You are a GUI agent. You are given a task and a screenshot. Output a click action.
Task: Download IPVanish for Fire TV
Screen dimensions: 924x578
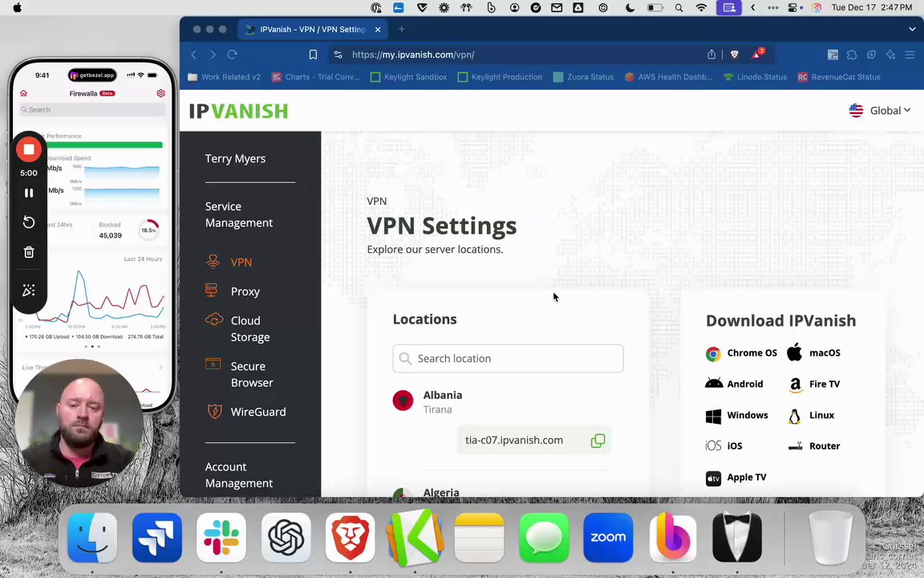814,384
